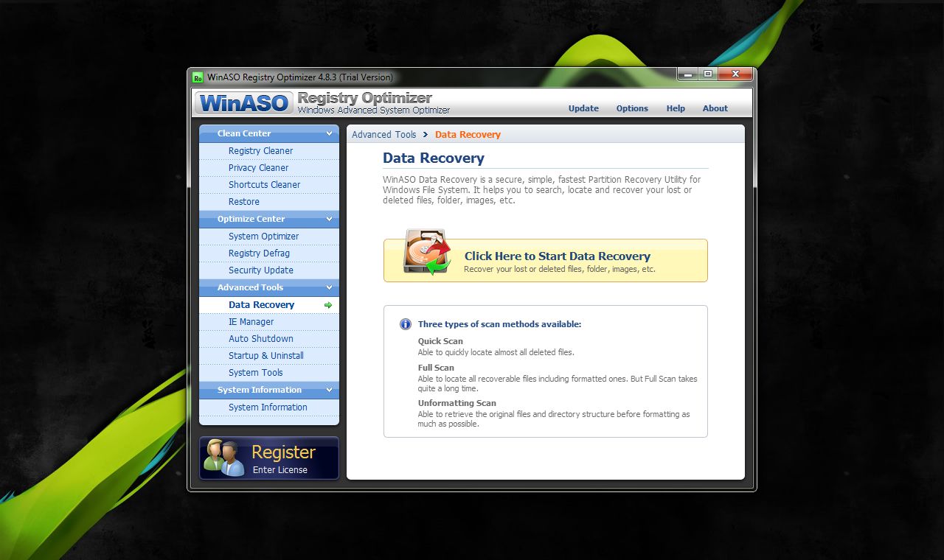Collapse the Advanced Tools section
This screenshot has height=560, width=944.
(x=269, y=287)
